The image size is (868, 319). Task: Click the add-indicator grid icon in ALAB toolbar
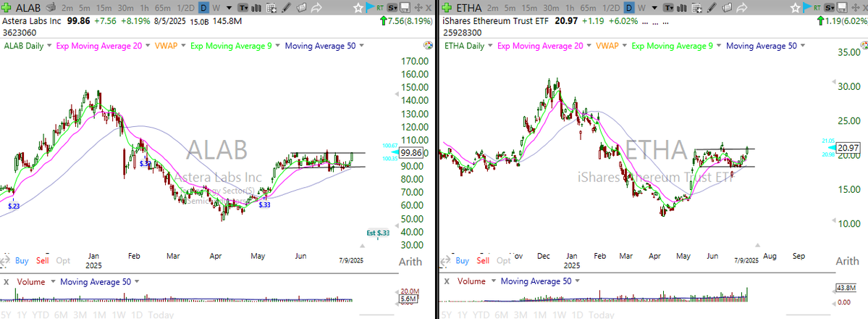coord(271,8)
